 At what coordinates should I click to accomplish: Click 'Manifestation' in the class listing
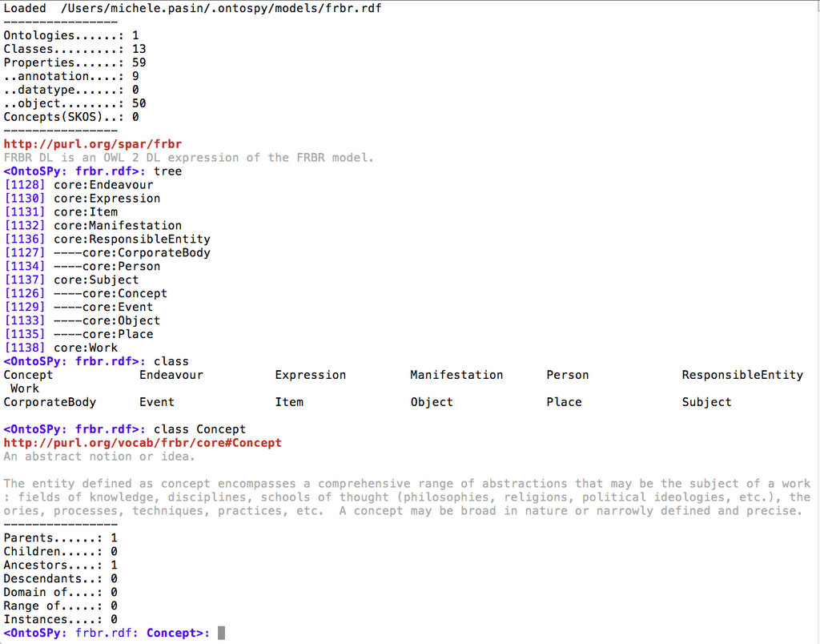pyautogui.click(x=456, y=375)
